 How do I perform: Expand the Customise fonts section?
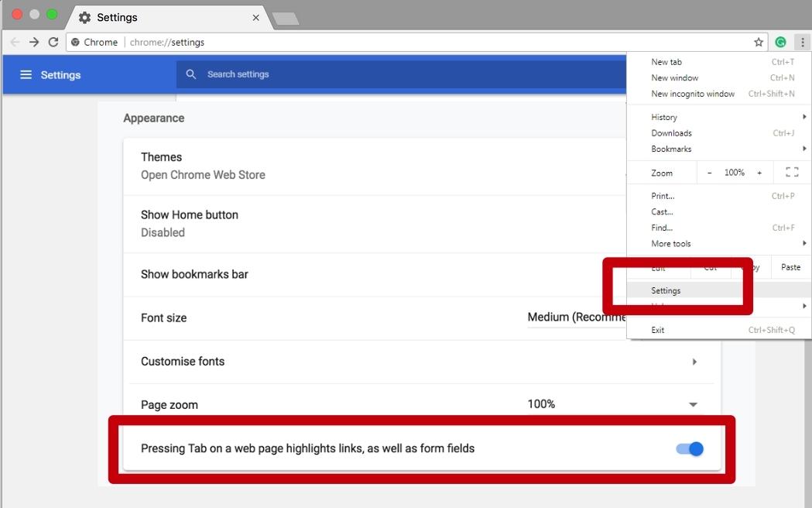694,361
